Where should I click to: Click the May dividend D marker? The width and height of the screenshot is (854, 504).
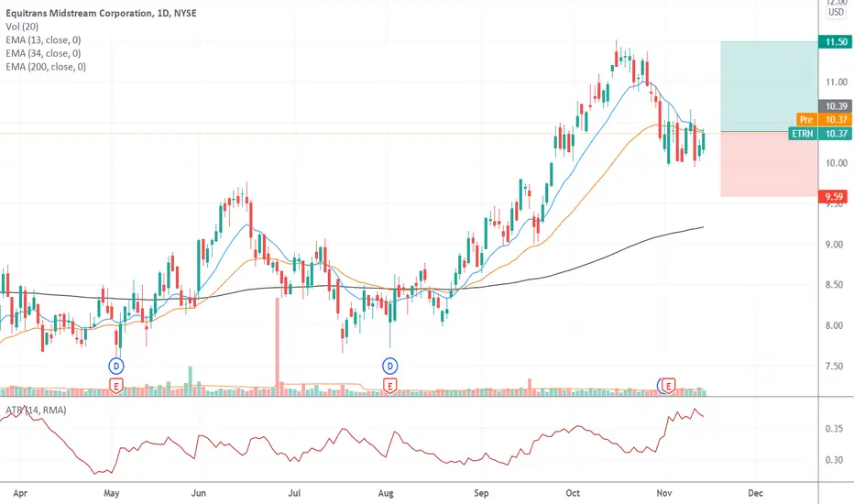coord(116,367)
